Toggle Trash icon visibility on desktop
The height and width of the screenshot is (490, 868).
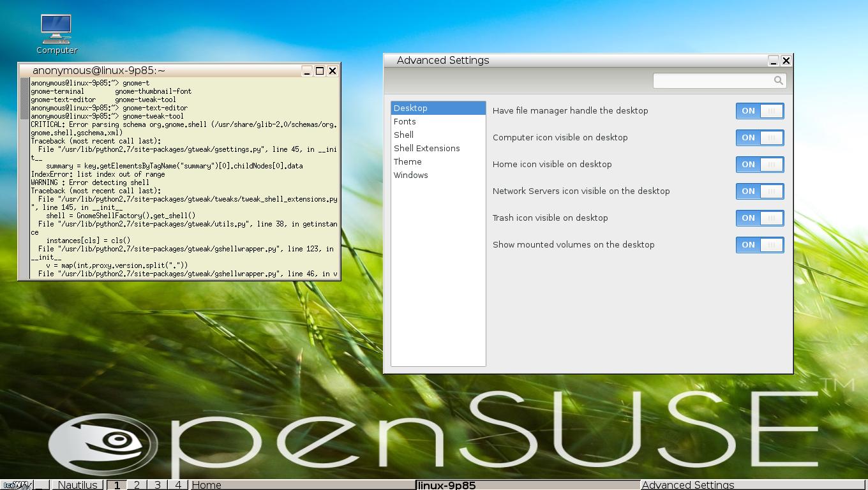[759, 218]
